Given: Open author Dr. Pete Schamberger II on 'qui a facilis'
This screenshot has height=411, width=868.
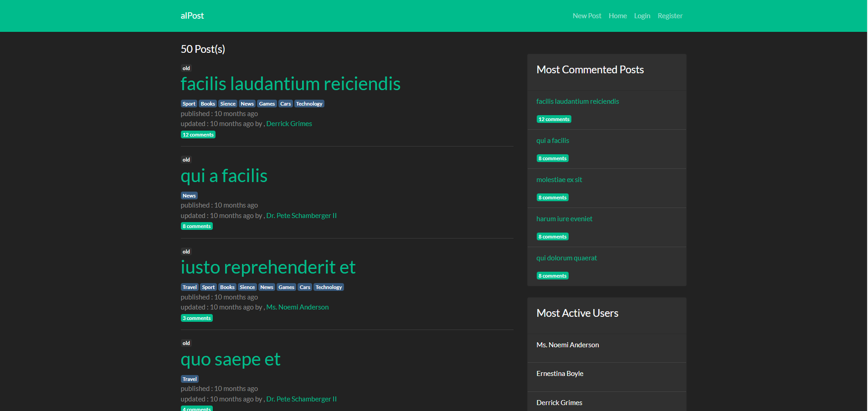Looking at the screenshot, I should point(301,216).
